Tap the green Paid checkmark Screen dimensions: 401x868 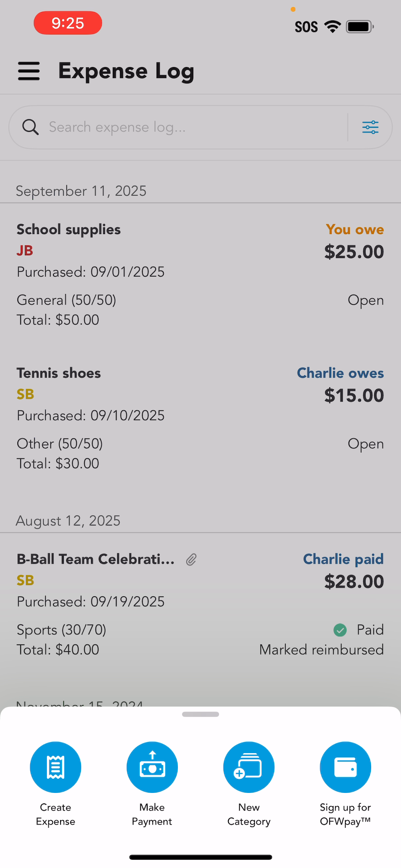[x=340, y=630]
